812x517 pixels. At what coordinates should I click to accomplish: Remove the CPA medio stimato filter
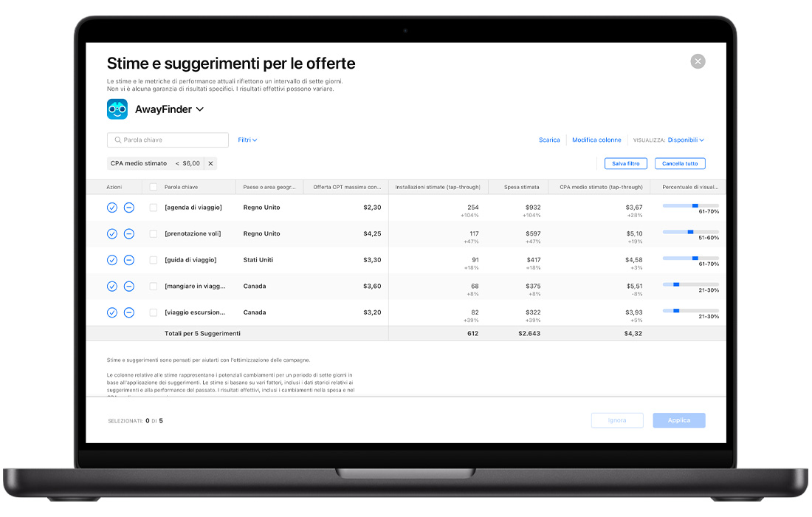click(x=210, y=164)
